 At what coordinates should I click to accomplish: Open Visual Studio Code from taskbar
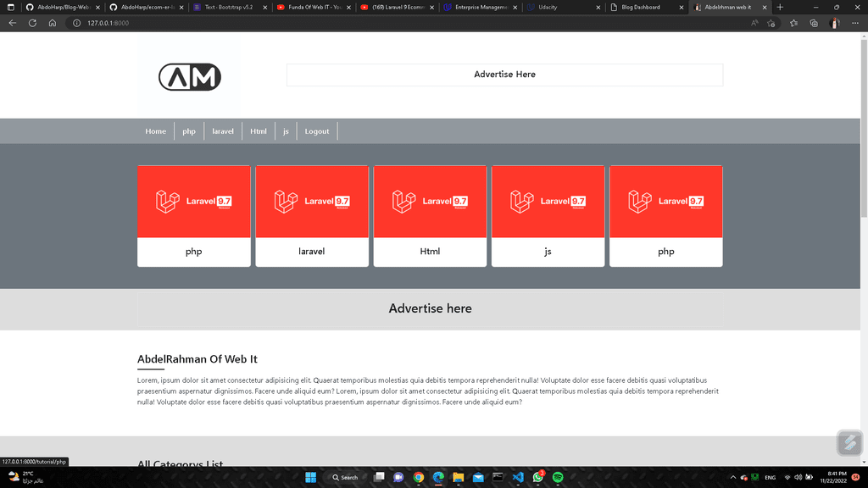[x=518, y=477]
